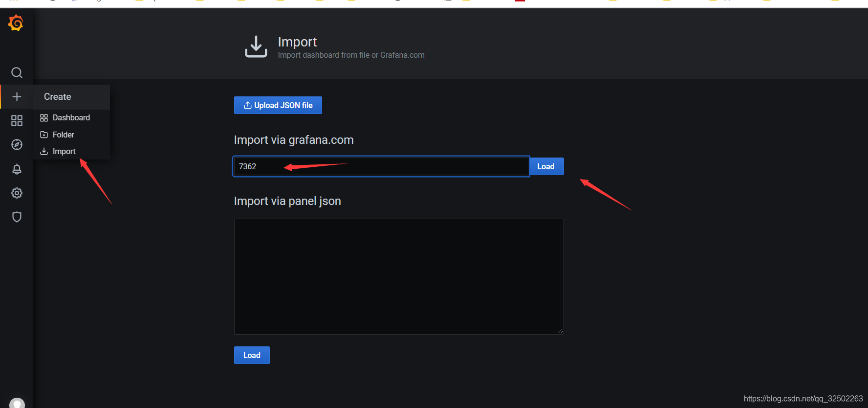Click the large Import download icon in header
The image size is (868, 408).
256,47
